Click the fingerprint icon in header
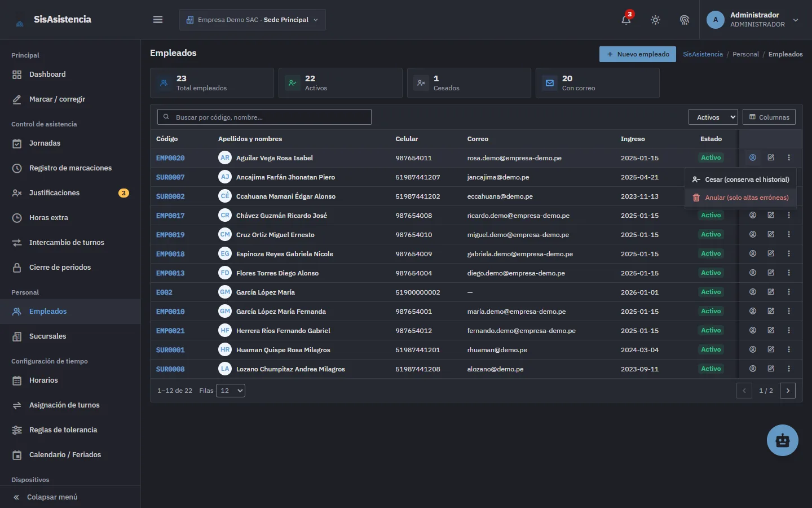The width and height of the screenshot is (812, 508). coord(685,20)
